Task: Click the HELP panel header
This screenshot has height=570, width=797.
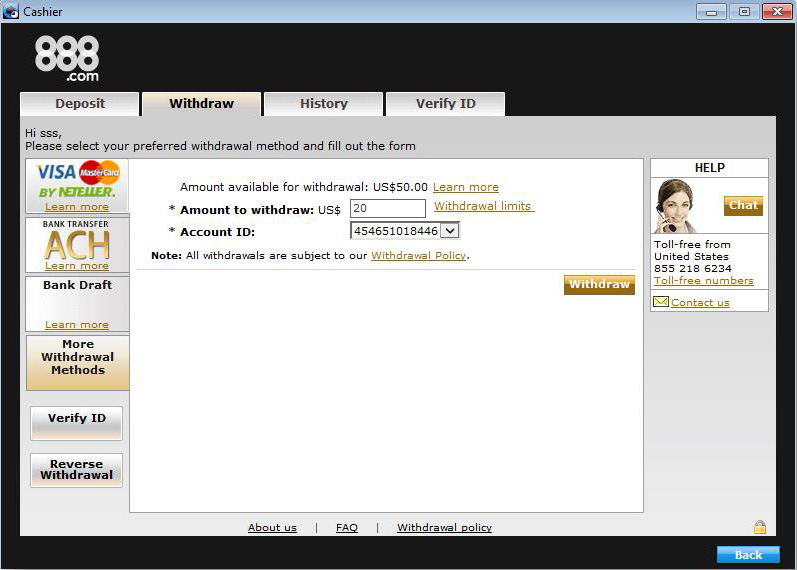Action: pyautogui.click(x=710, y=168)
